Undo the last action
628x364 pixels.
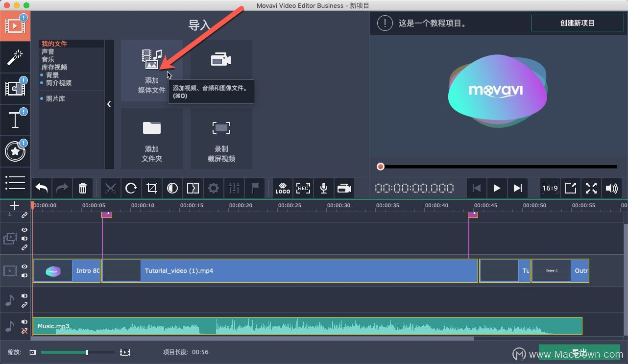pos(42,188)
